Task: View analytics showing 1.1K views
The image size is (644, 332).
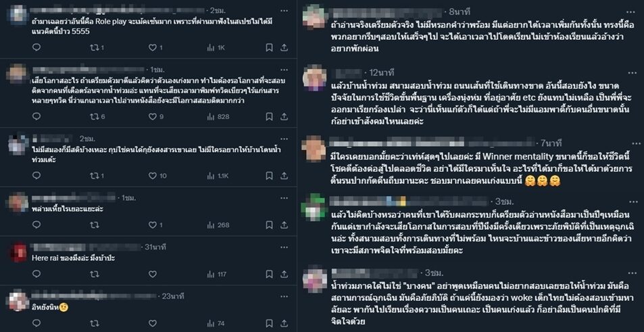Action: tap(218, 176)
